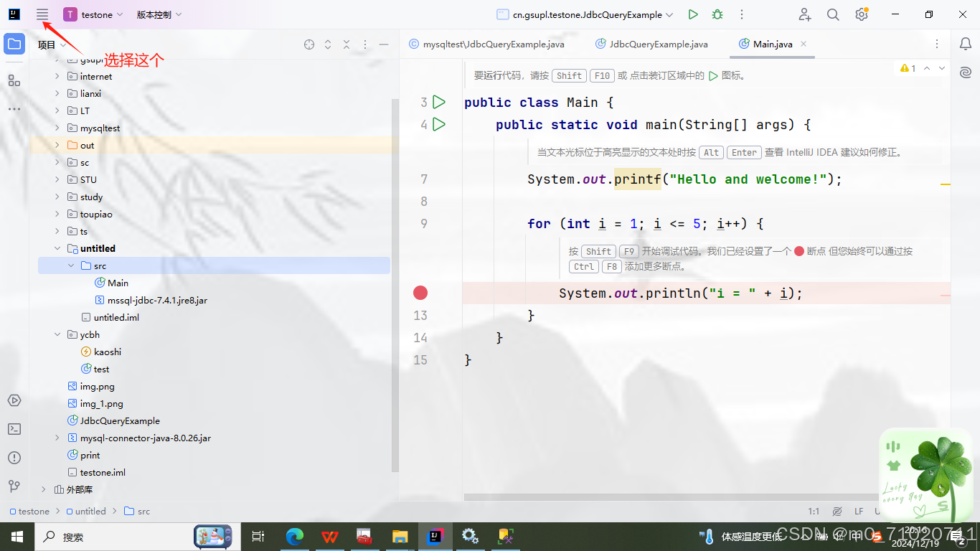The height and width of the screenshot is (551, 980).
Task: Open the Structure tool window
Action: tap(14, 80)
